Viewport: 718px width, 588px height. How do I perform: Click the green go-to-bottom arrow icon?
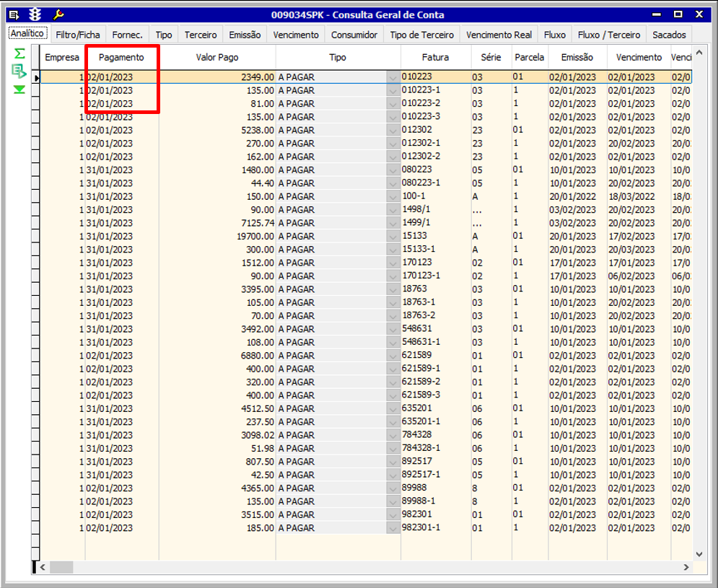pos(19,89)
